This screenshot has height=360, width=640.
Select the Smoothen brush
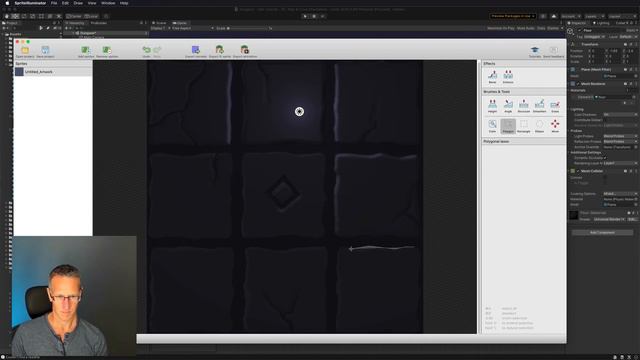point(539,105)
